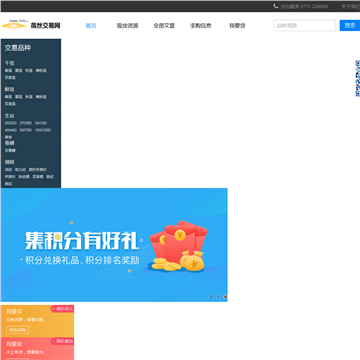Open the 我要卖 card title

pyautogui.click(x=14, y=344)
